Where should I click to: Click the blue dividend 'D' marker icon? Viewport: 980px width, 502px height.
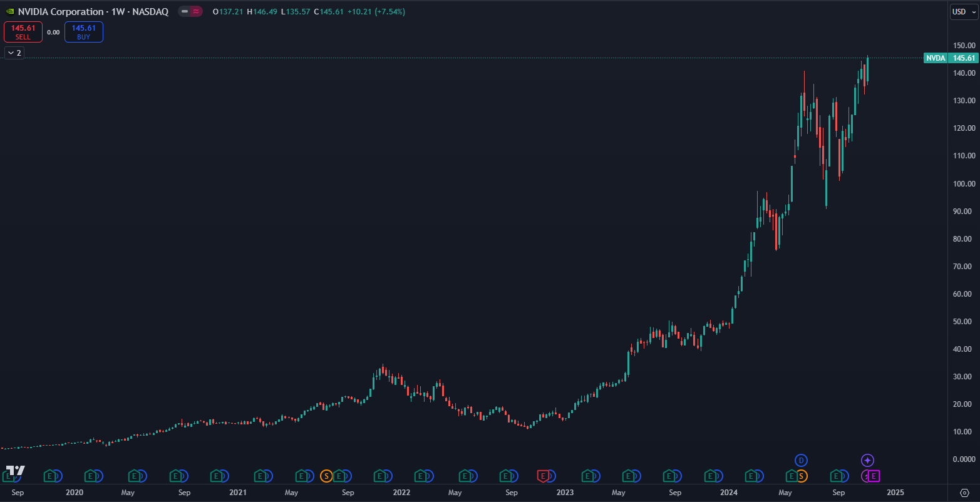[x=800, y=461]
